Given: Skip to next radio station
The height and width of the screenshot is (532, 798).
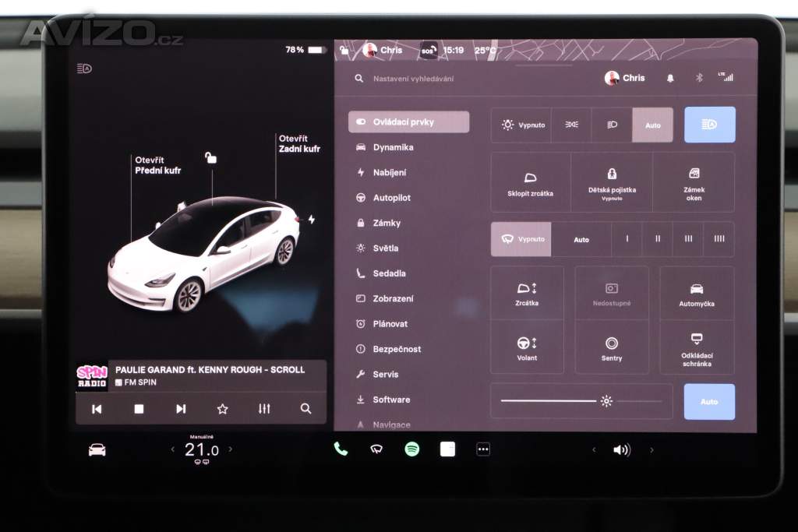Looking at the screenshot, I should tap(181, 409).
